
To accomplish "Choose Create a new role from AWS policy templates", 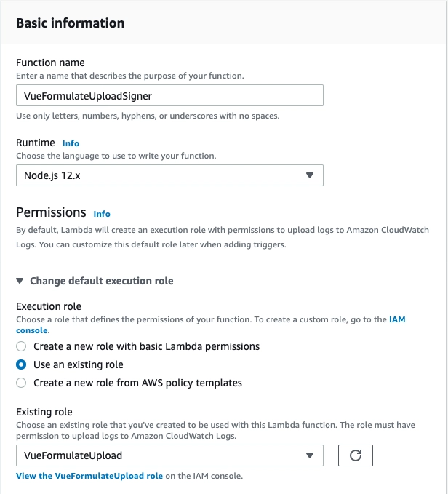I will click(x=21, y=383).
